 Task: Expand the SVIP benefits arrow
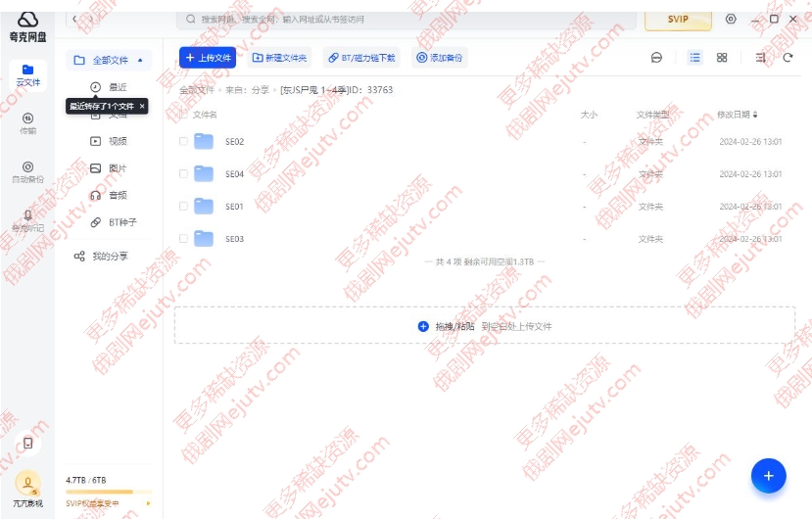[x=148, y=503]
